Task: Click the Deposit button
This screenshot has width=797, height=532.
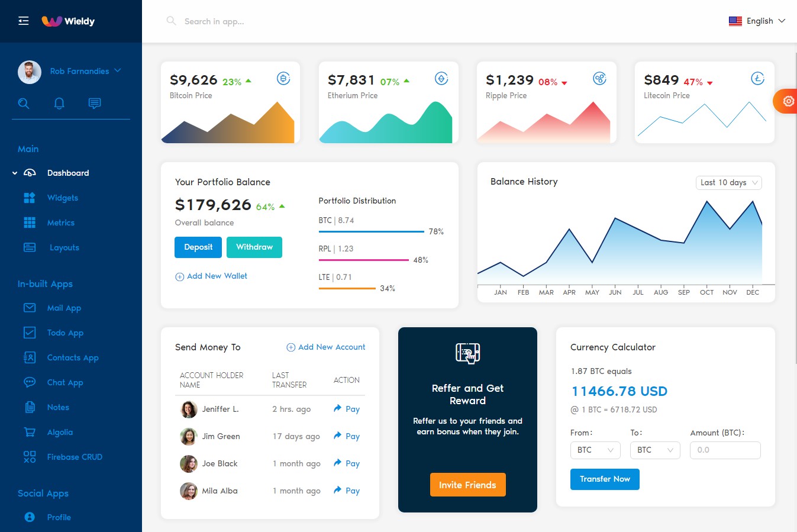Action: click(x=198, y=247)
